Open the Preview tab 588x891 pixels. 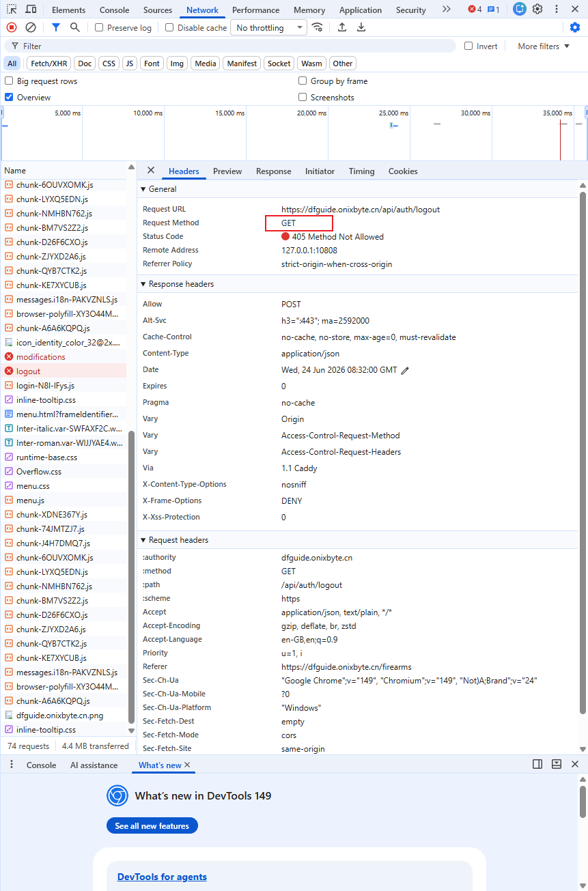[x=227, y=171]
